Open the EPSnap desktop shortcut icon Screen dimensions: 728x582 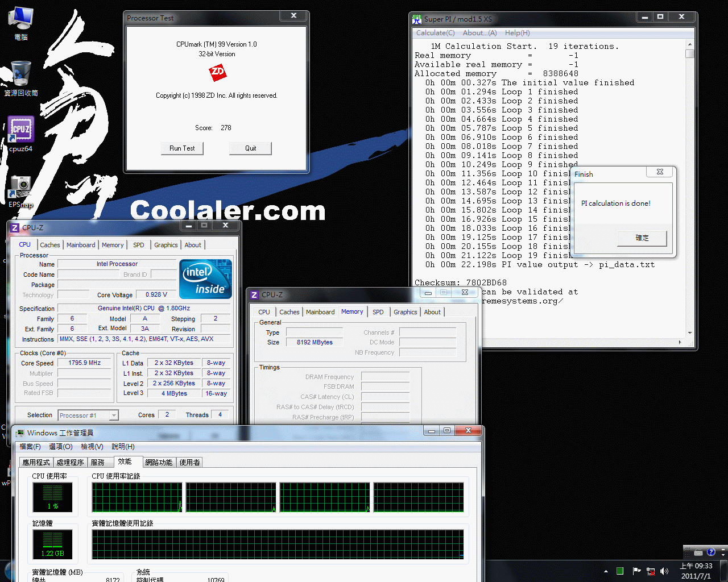tap(20, 186)
